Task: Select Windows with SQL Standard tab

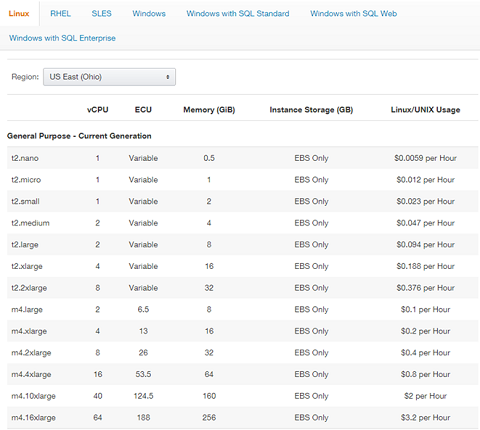Action: [238, 14]
